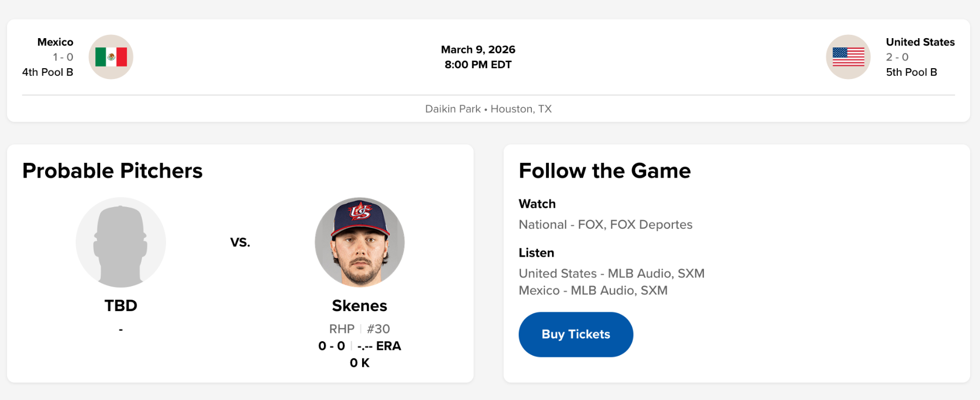Click United States' 5th Pool B standing
The width and height of the screenshot is (980, 400).
911,72
